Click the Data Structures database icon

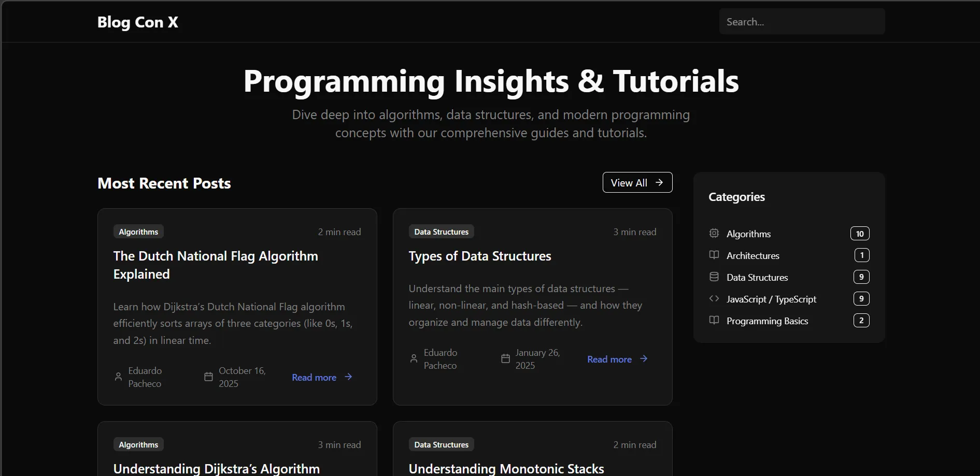tap(714, 277)
